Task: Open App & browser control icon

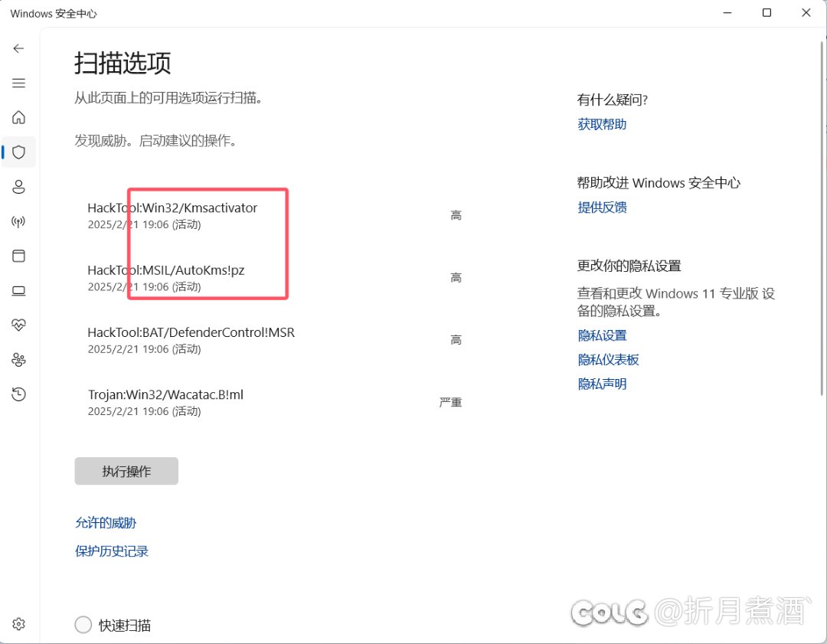Action: tap(18, 256)
